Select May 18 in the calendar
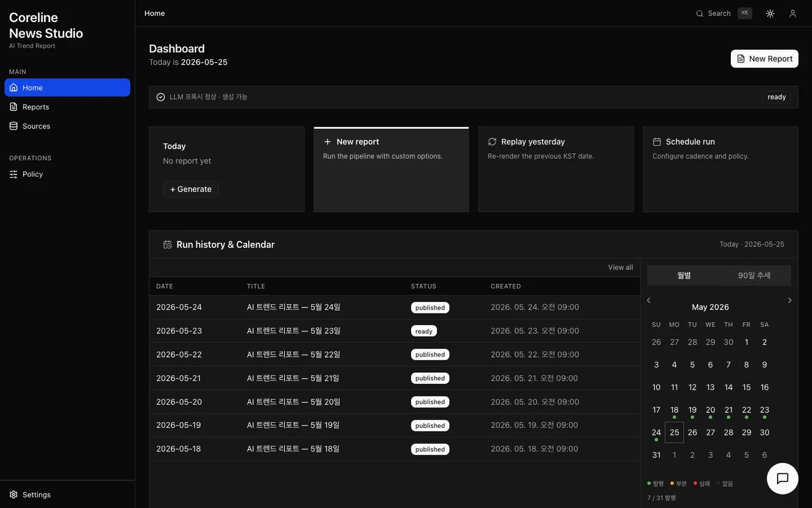This screenshot has width=812, height=508. 675,410
